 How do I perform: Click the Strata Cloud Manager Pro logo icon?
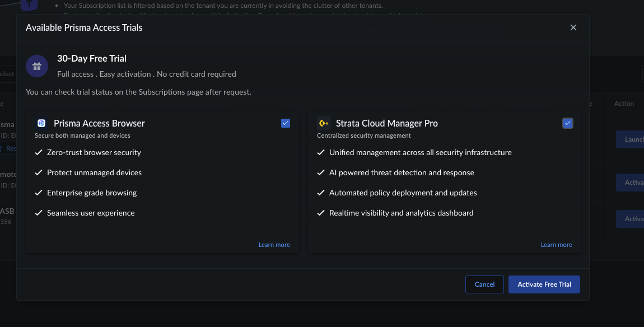tap(323, 123)
